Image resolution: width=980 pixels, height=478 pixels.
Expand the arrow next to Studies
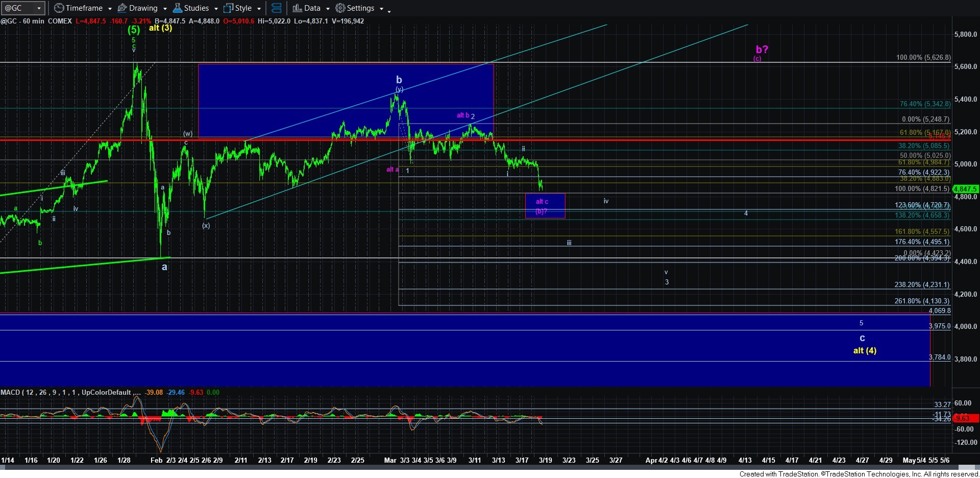click(x=216, y=9)
